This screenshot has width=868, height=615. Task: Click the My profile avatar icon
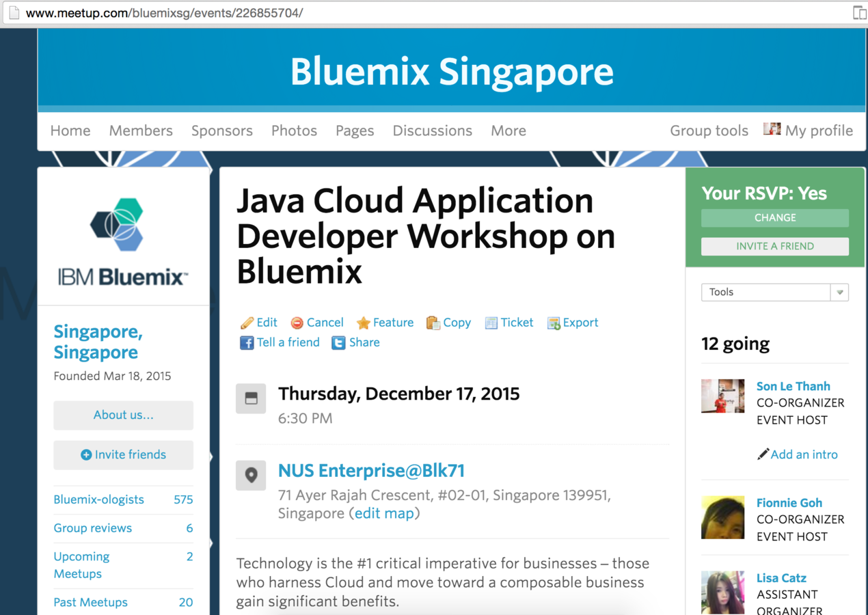click(x=772, y=129)
